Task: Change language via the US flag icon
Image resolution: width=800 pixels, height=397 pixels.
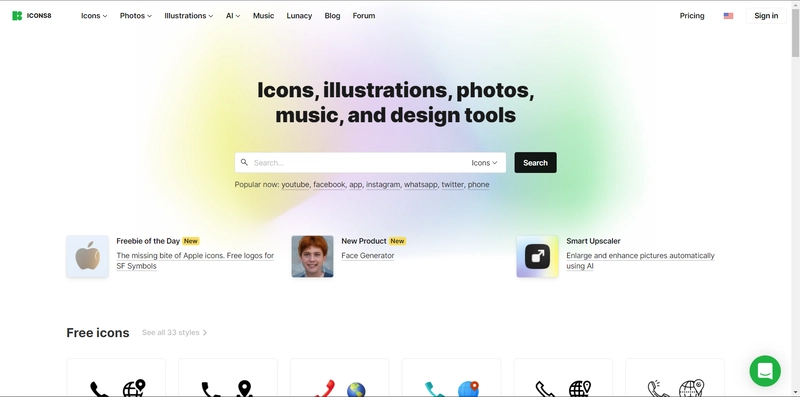Action: pos(728,16)
